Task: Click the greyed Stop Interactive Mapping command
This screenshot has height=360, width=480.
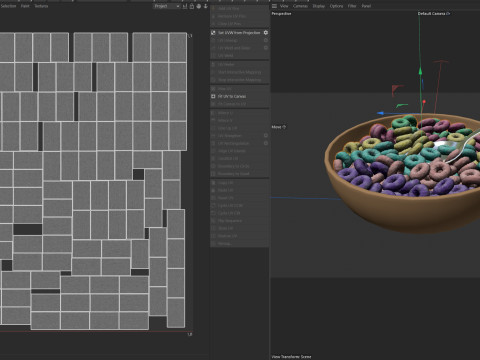Action: point(239,80)
